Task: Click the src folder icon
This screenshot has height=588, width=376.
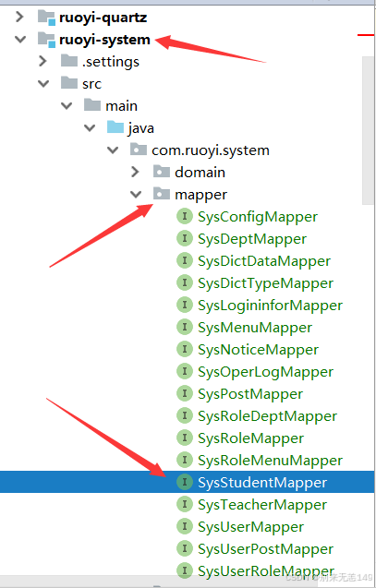Action: pos(69,83)
